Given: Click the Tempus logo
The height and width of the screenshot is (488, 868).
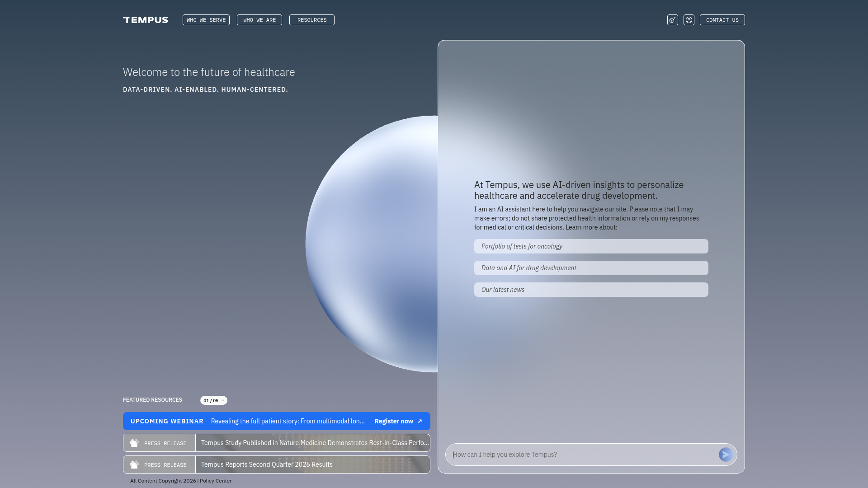Looking at the screenshot, I should 145,20.
